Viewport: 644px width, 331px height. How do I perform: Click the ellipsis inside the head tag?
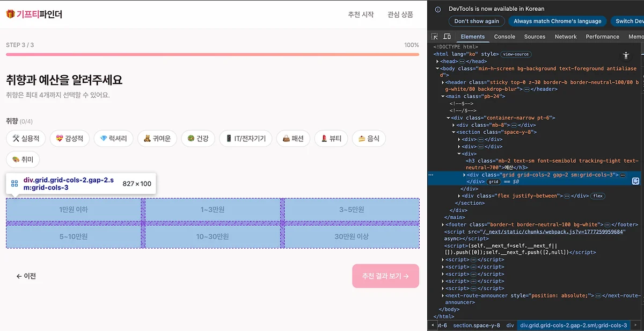(x=462, y=61)
